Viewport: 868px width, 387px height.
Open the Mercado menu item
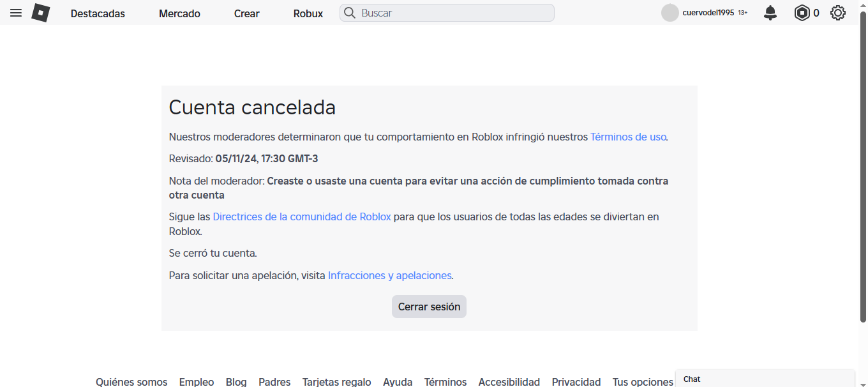pyautogui.click(x=179, y=13)
